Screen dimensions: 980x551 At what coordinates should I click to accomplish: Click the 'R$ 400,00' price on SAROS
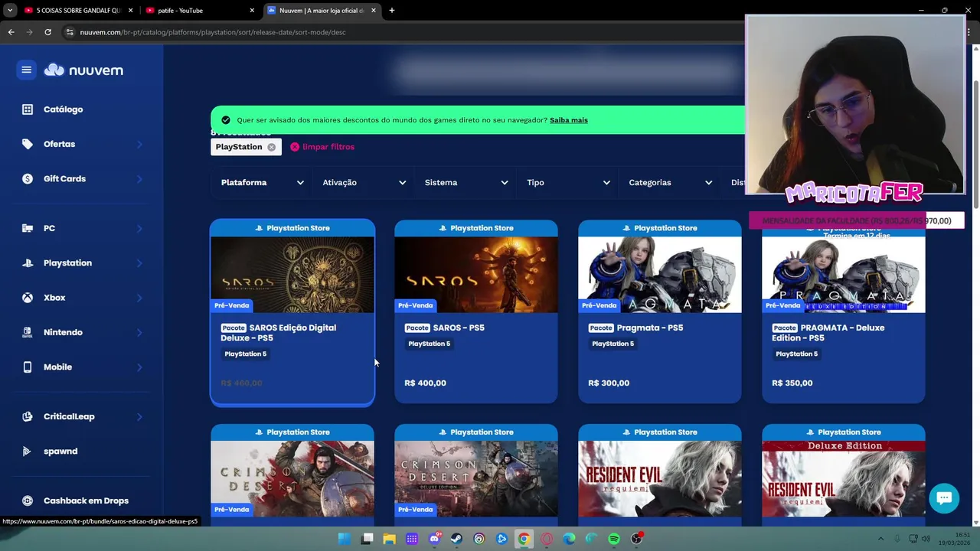click(x=425, y=383)
